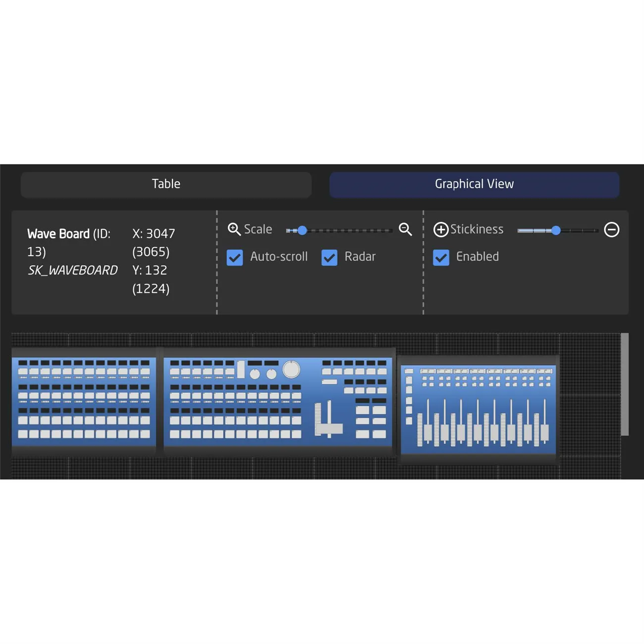This screenshot has height=644, width=644.
Task: Click the Y: 132 (1224) coordinate value
Action: point(151,279)
